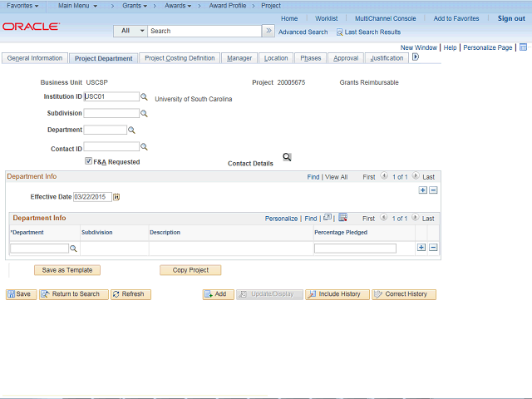Toggle F&A Requested checkbox
The width and height of the screenshot is (532, 399).
[89, 161]
